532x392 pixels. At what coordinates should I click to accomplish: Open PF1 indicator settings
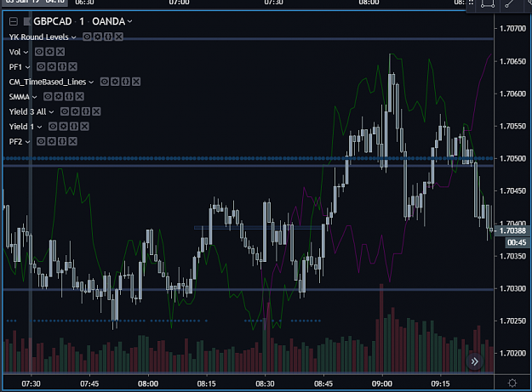pyautogui.click(x=52, y=66)
